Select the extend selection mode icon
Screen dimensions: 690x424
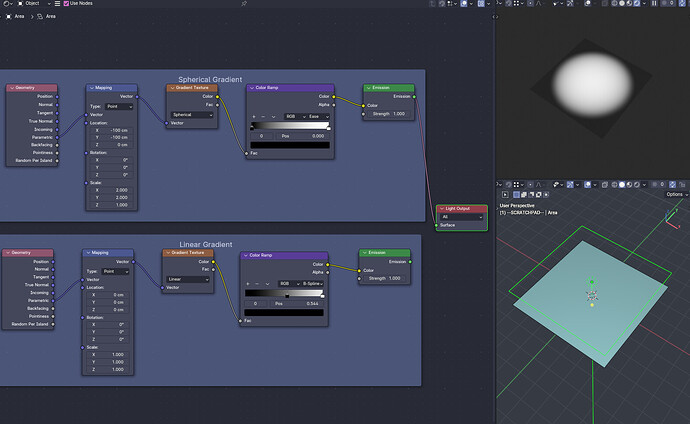[524, 195]
